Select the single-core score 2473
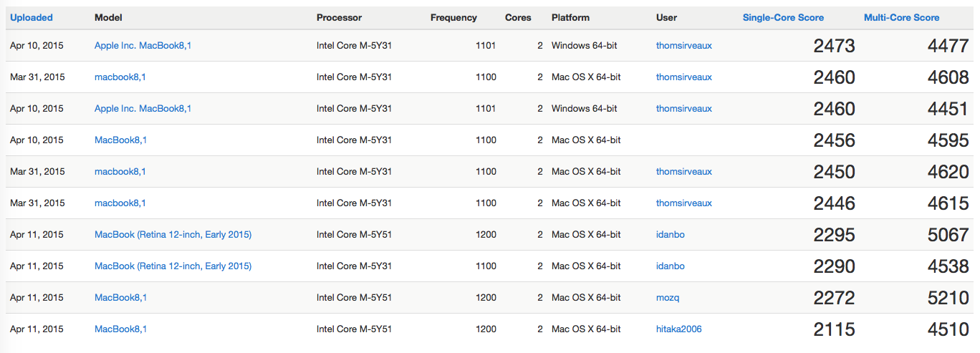The width and height of the screenshot is (980, 353). (835, 46)
